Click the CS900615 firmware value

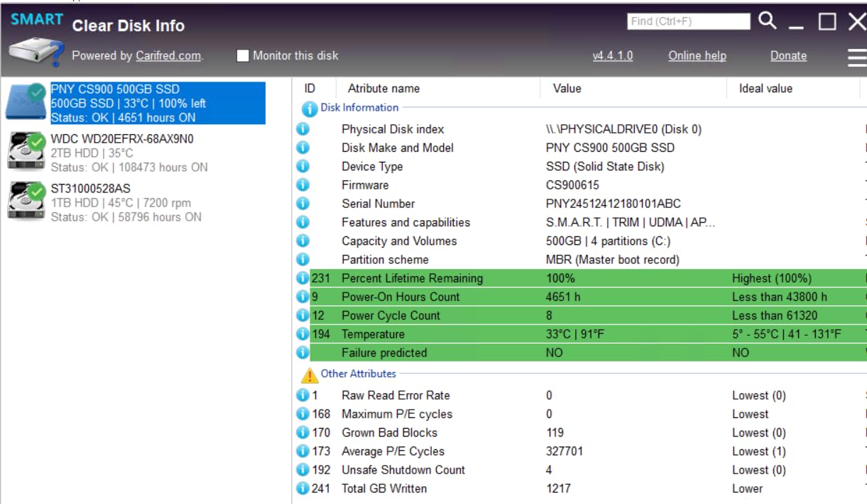pyautogui.click(x=572, y=185)
